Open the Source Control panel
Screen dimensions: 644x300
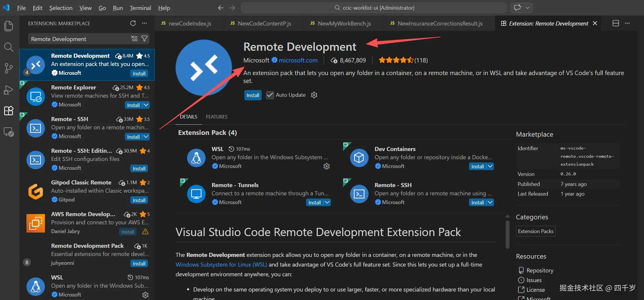(9, 68)
